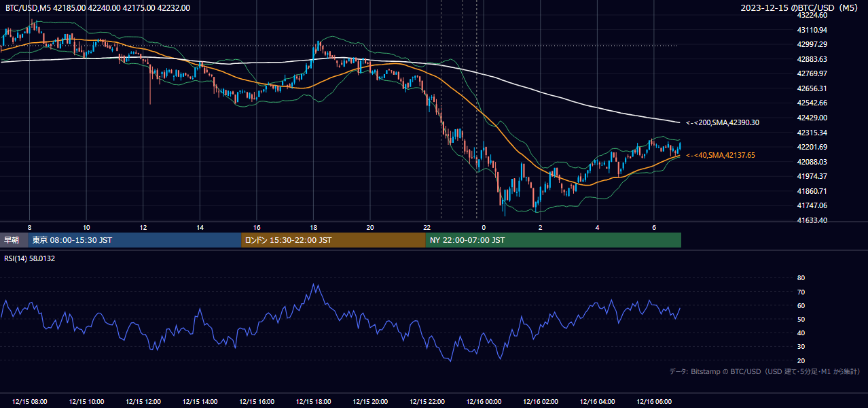Click hour label 22 under the price chart
The height and width of the screenshot is (408, 868).
(x=427, y=227)
